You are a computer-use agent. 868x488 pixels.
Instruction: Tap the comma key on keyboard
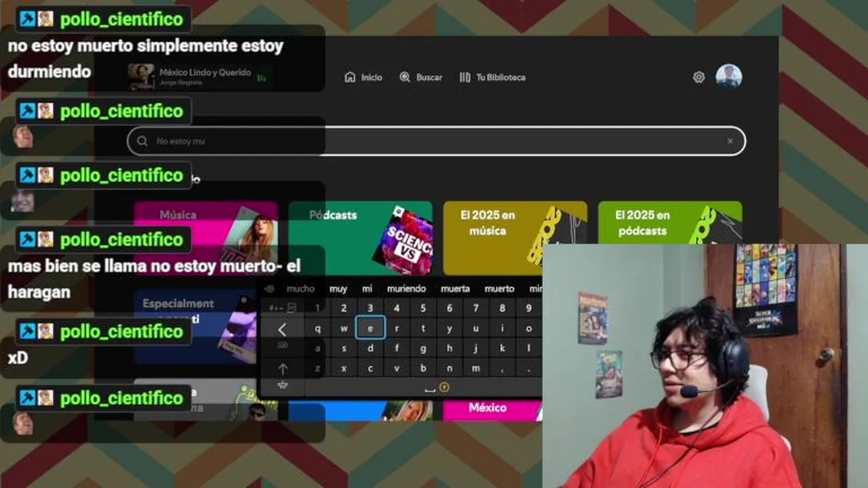502,369
